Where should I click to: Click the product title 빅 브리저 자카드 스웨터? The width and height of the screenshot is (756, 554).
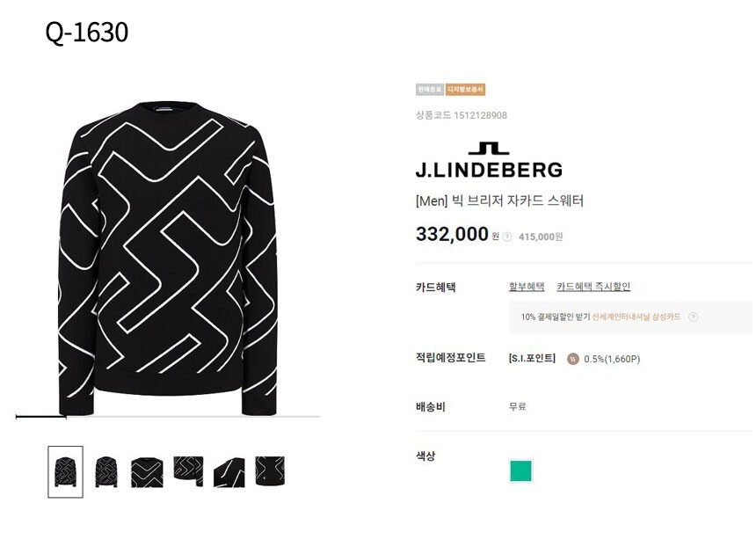518,200
